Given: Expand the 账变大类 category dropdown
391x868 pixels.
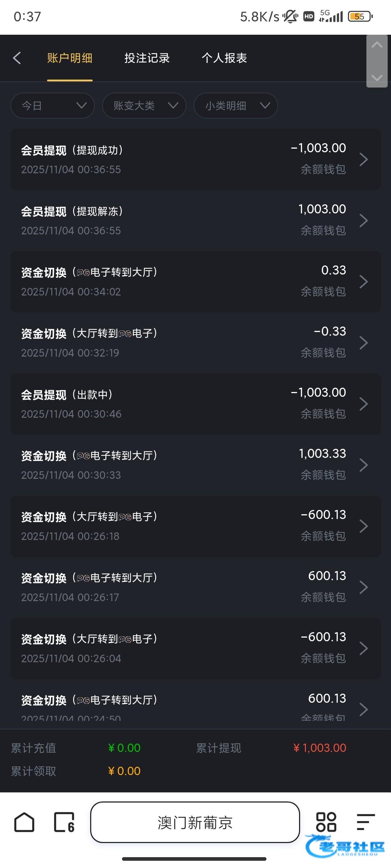Looking at the screenshot, I should (144, 106).
